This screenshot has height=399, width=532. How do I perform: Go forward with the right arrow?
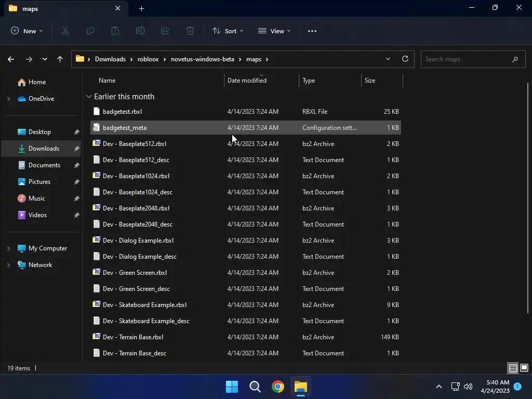click(29, 59)
